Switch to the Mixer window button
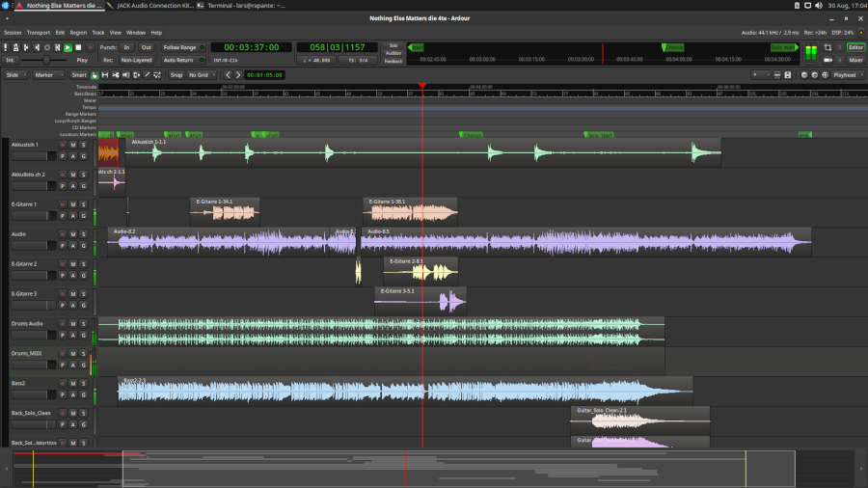Screen dimensions: 868x488 [x=855, y=59]
